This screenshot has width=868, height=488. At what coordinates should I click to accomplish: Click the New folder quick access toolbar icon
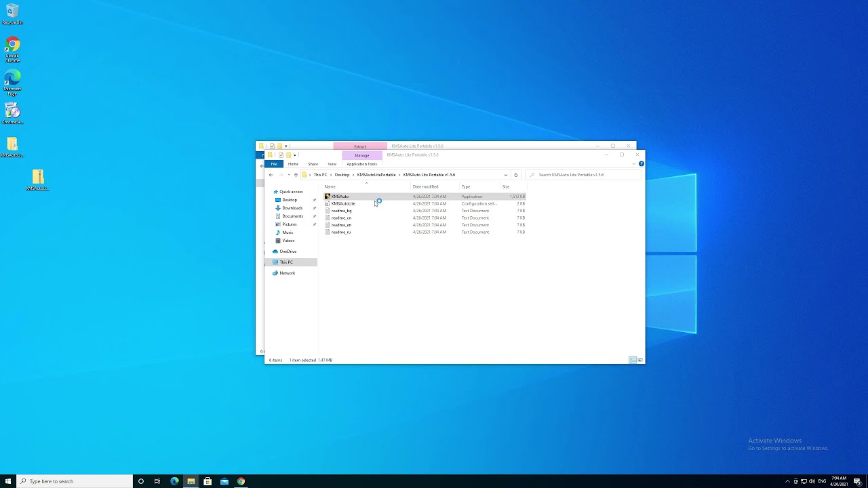288,155
